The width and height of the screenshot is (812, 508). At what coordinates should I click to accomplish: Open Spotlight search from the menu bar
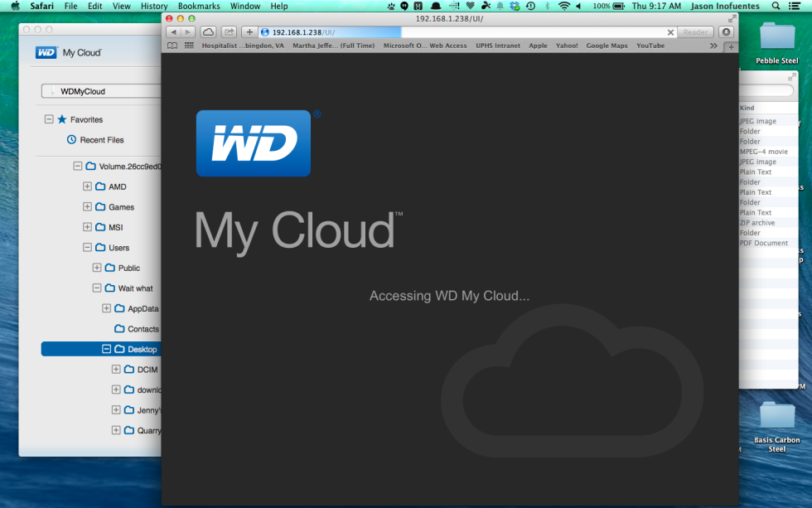pyautogui.click(x=775, y=6)
